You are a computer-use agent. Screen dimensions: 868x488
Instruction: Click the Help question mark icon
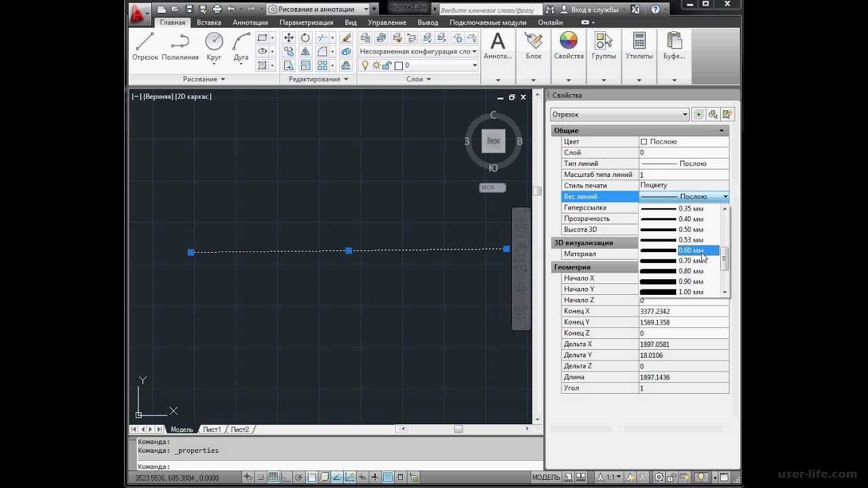(655, 9)
